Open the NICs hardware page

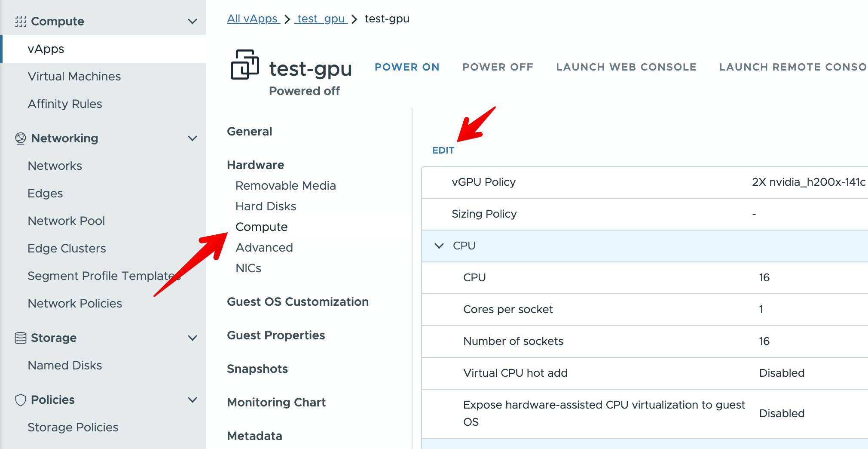tap(248, 268)
